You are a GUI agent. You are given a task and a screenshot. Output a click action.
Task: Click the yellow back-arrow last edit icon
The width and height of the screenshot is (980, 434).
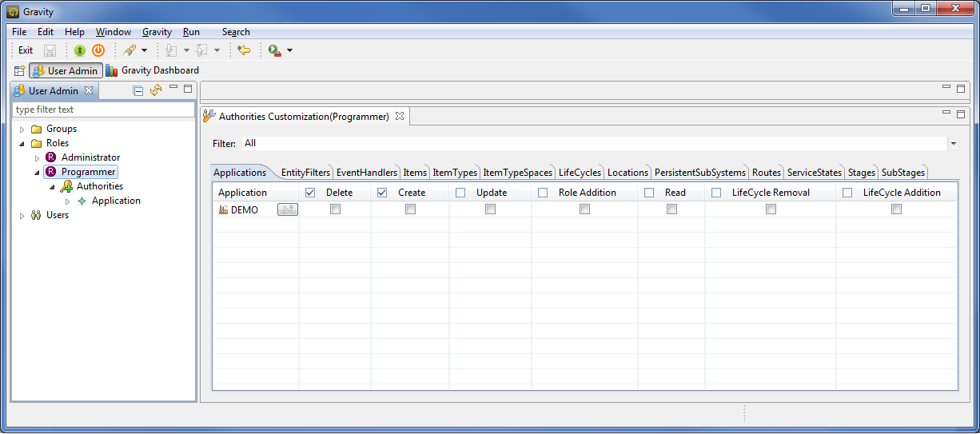(x=244, y=50)
